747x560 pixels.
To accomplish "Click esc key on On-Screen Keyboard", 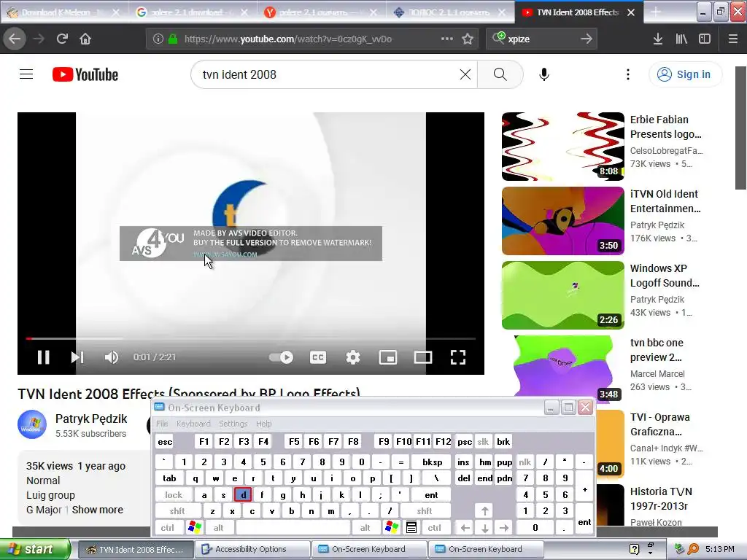I will 165,442.
